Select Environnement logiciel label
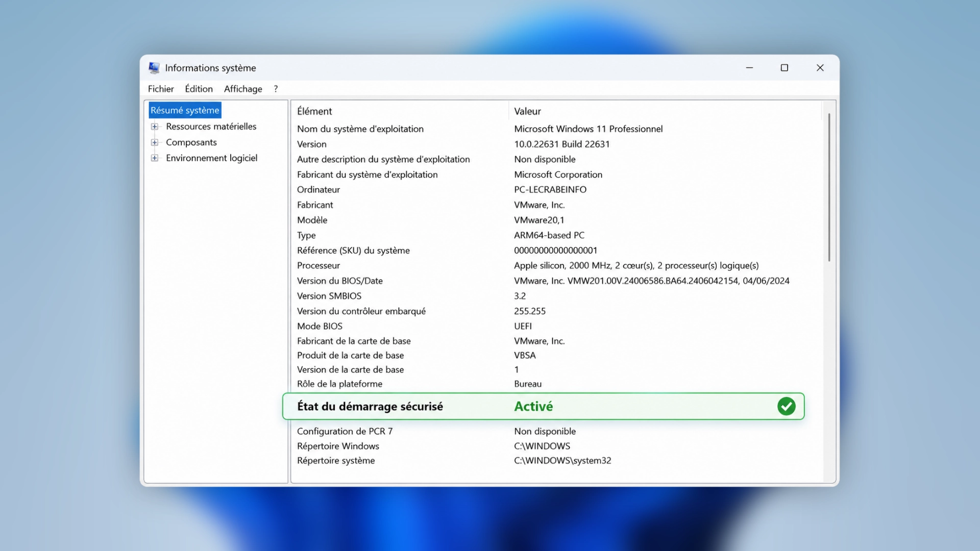The width and height of the screenshot is (980, 551). (212, 158)
